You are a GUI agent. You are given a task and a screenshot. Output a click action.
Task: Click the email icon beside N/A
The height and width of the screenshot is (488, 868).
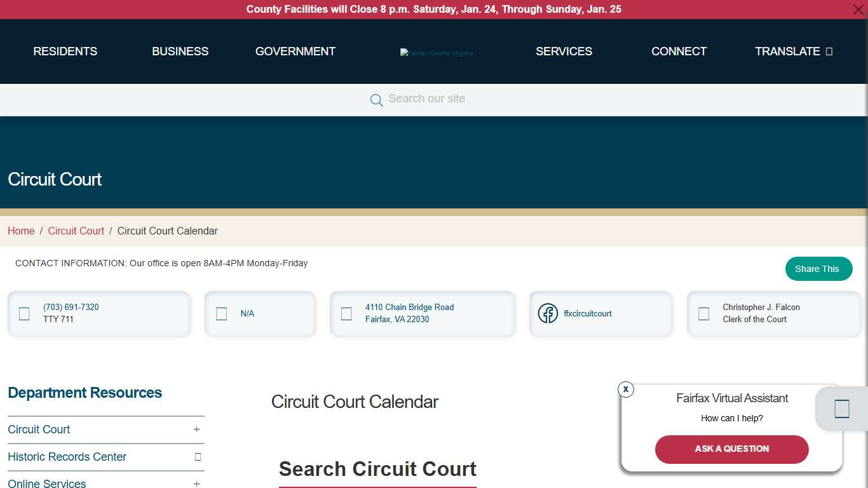pos(221,313)
